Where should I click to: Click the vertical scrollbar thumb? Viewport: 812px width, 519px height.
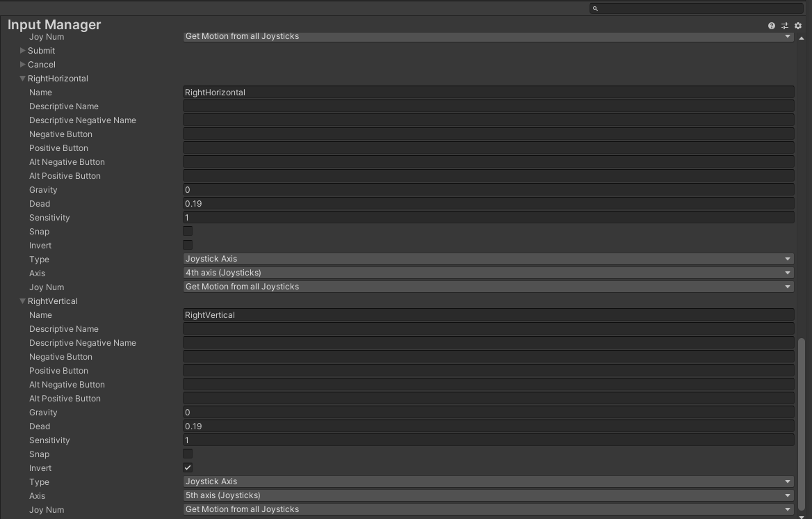pos(802,425)
